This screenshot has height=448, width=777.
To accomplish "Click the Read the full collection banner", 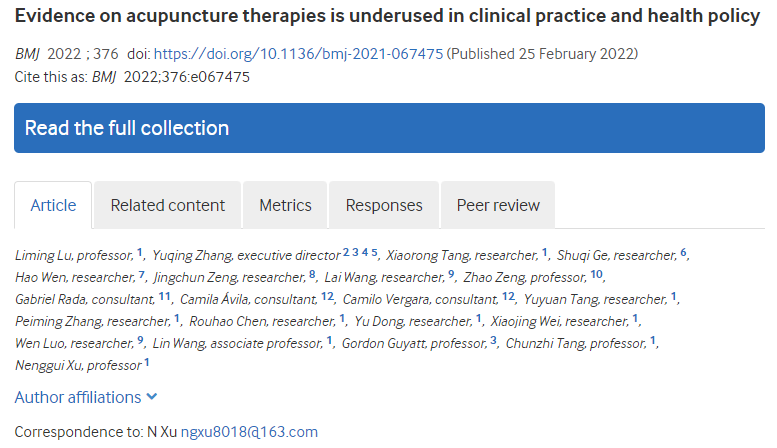I will click(389, 128).
